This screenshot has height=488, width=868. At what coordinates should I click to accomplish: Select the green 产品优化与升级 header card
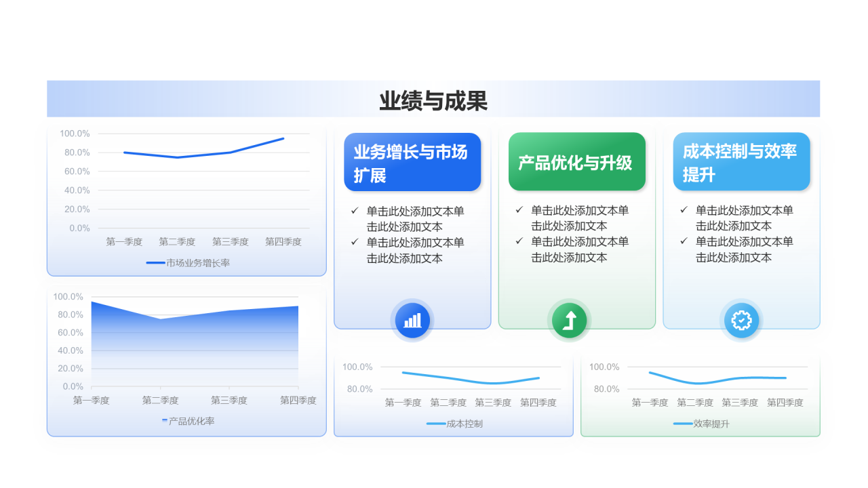tap(577, 162)
